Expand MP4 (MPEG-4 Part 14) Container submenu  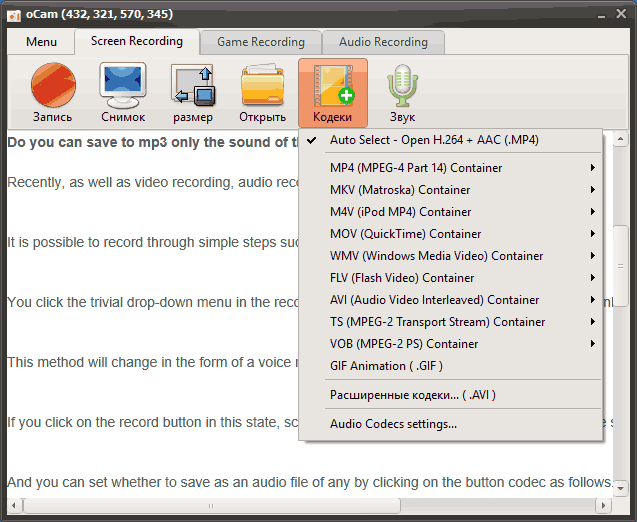click(x=450, y=168)
